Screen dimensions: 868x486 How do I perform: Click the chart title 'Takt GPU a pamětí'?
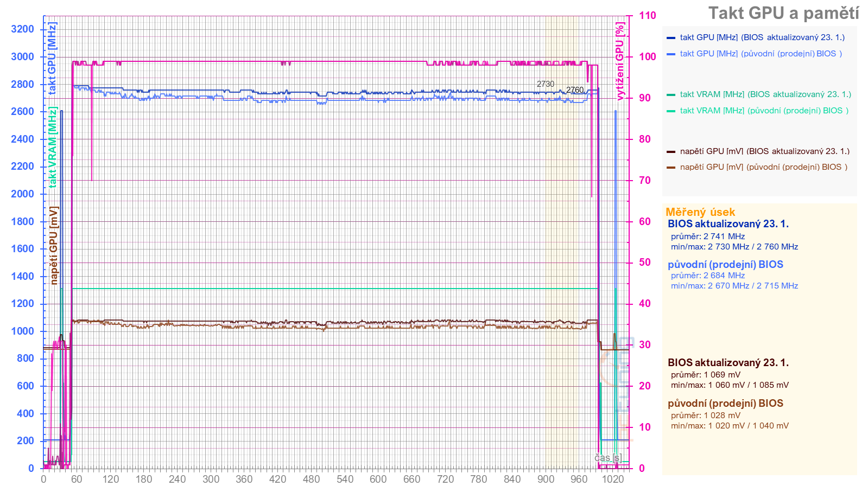pos(783,14)
